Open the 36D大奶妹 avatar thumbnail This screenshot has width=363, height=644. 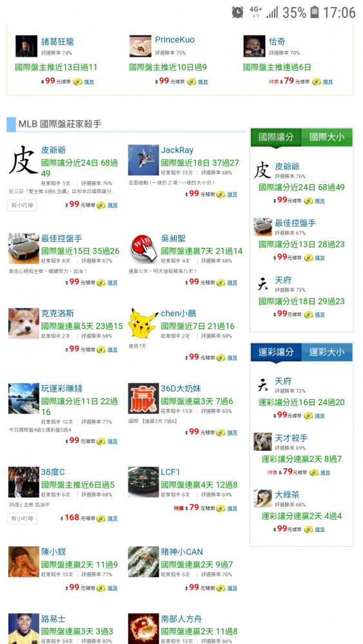143,399
